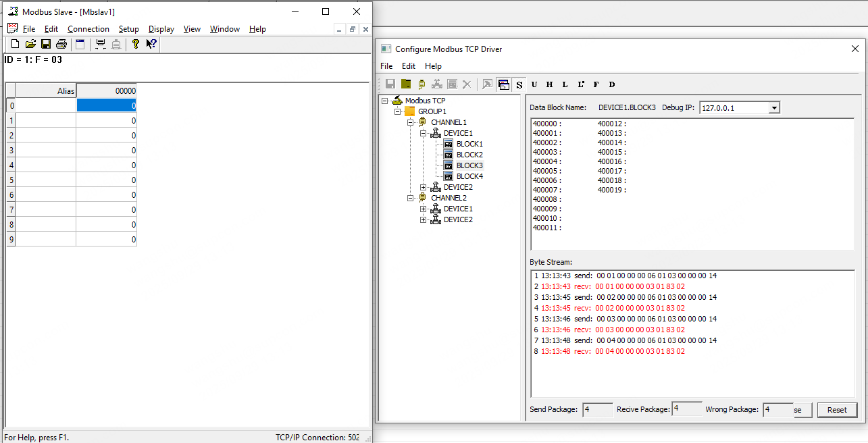The image size is (868, 443).
Task: Select BLOCK4 in the device tree
Action: (469, 176)
